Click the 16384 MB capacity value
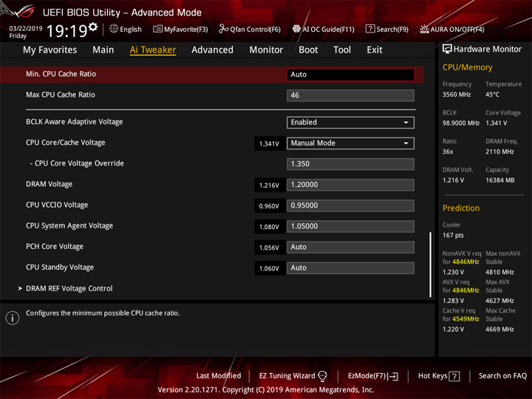532x399 pixels. click(x=499, y=180)
